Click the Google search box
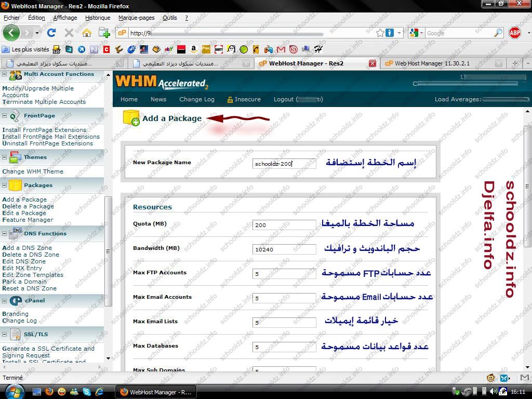This screenshot has height=399, width=532. [459, 33]
